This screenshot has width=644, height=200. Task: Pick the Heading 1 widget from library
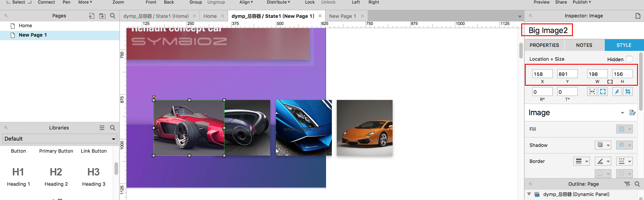[18, 177]
